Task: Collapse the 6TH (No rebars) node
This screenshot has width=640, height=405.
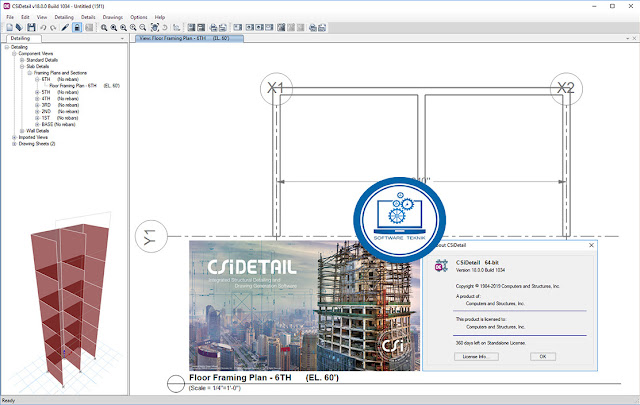Action: click(x=37, y=79)
